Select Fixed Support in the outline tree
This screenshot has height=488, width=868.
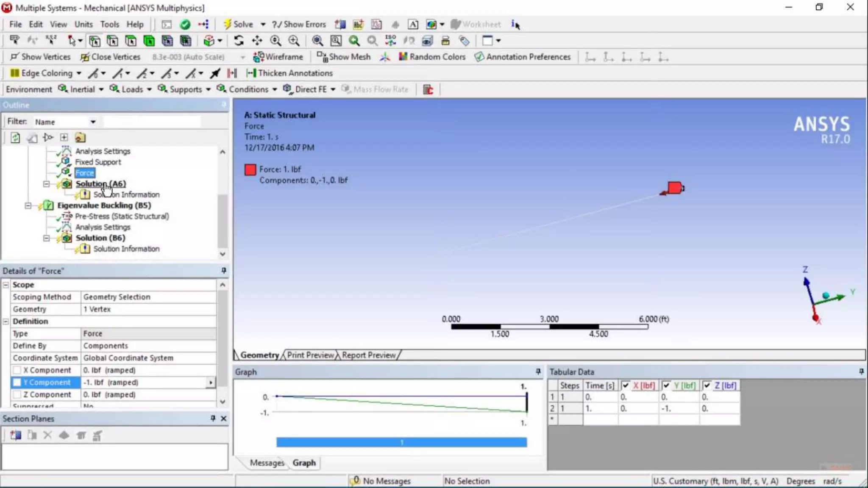tap(98, 162)
